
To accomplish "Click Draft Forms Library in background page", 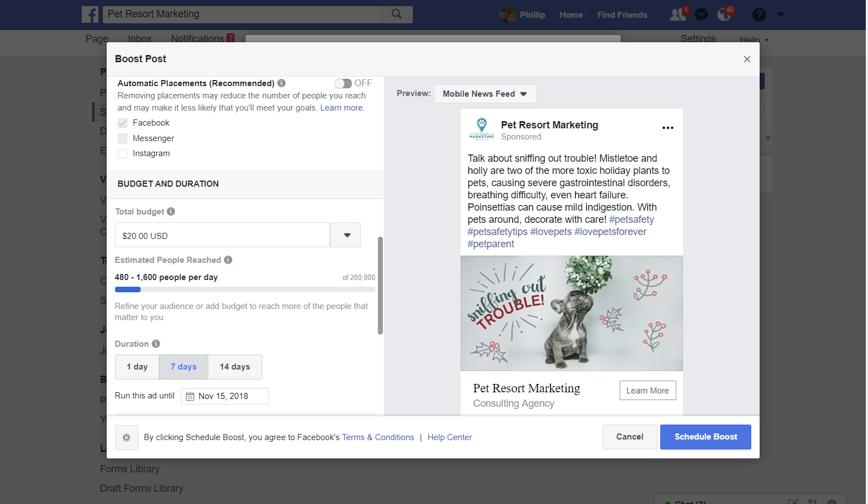I will 142,488.
